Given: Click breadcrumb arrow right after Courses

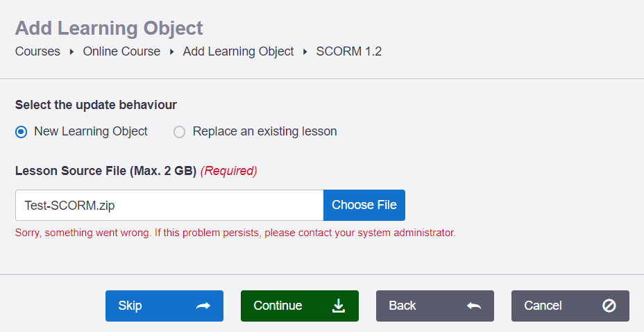Looking at the screenshot, I should tap(71, 52).
